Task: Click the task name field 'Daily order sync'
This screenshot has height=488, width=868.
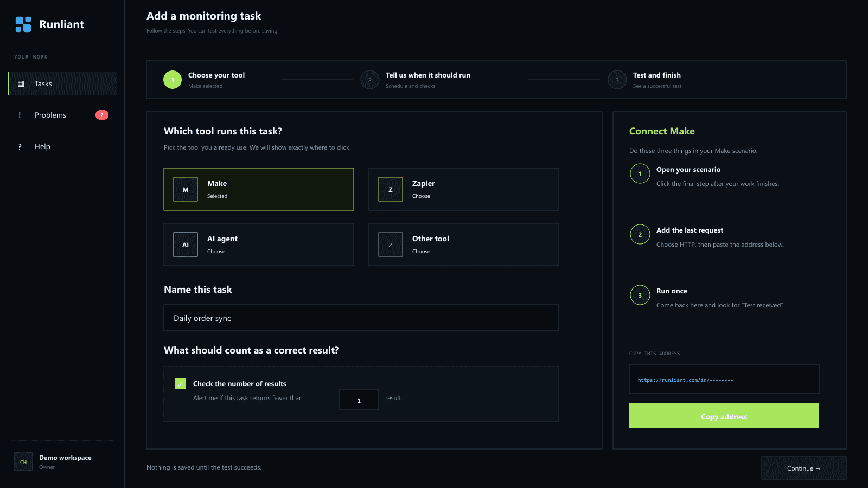Action: coord(361,318)
